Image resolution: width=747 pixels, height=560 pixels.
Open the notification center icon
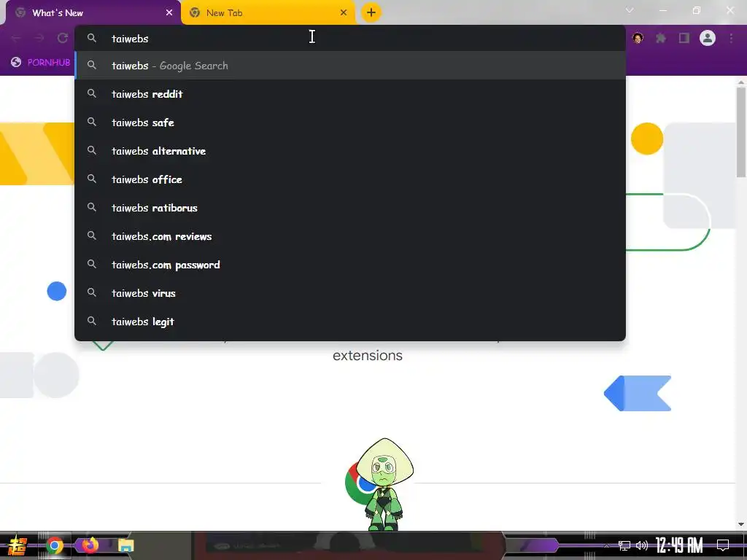point(723,545)
